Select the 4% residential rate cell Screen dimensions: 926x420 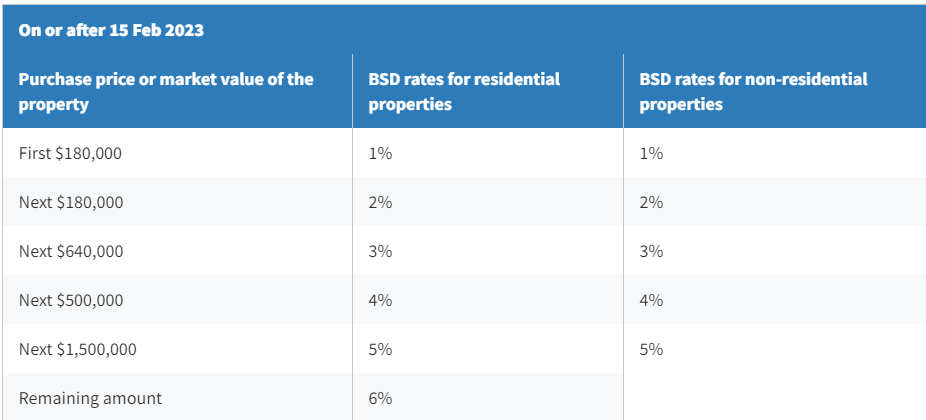pyautogui.click(x=380, y=300)
